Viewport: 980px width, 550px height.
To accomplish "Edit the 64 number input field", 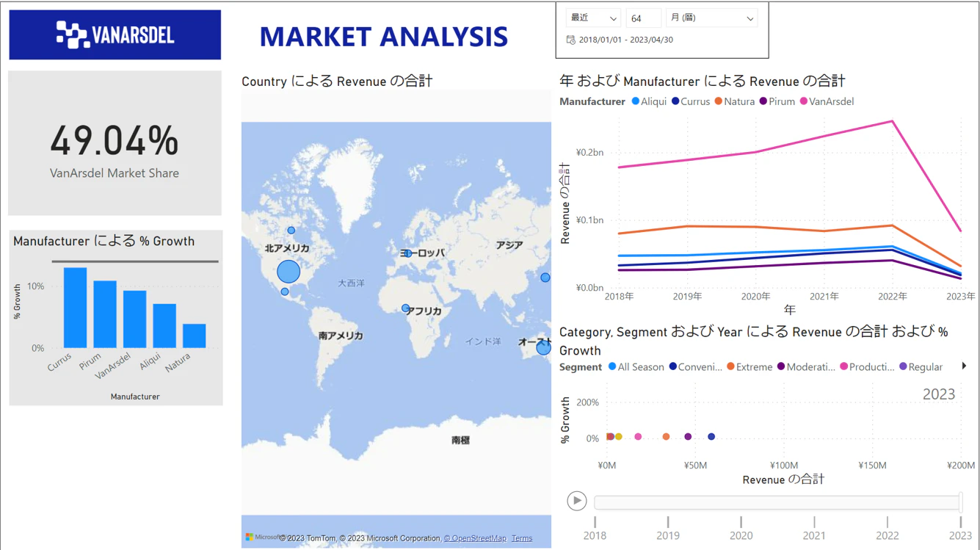I will pos(643,18).
